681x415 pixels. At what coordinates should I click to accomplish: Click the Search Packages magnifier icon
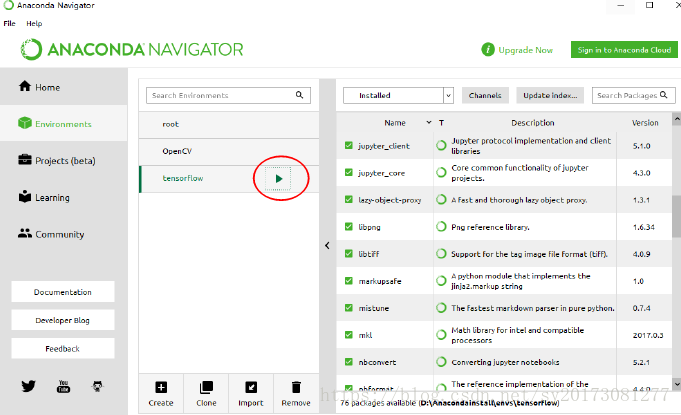coord(664,95)
